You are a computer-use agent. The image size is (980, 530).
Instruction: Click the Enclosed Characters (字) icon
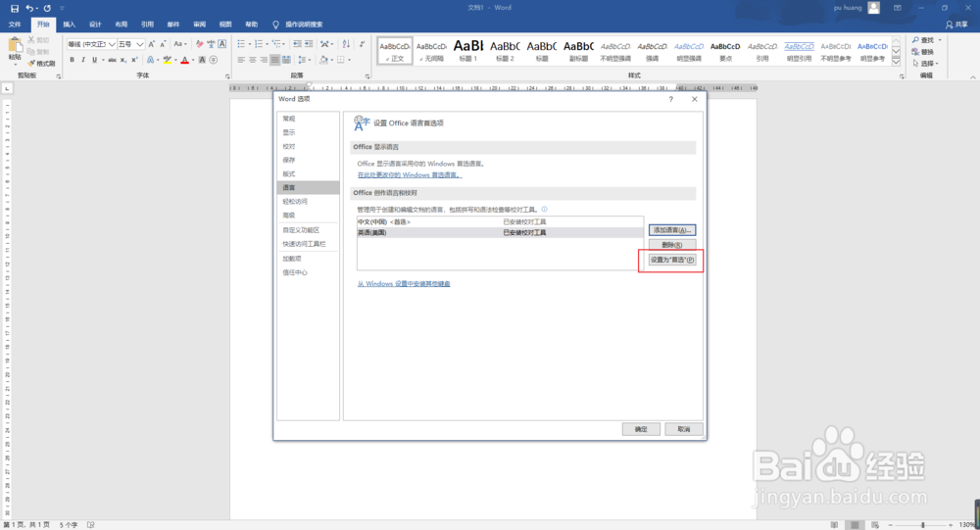213,60
